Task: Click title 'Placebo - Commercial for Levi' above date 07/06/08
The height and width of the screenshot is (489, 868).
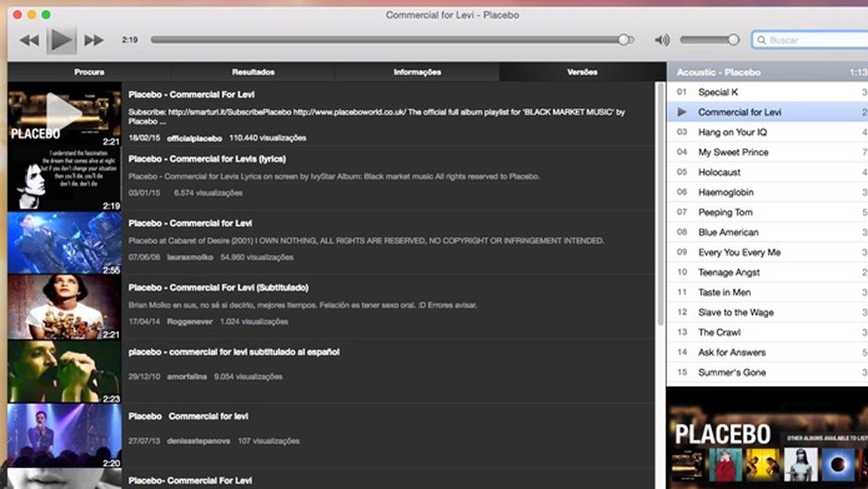Action: pos(190,223)
